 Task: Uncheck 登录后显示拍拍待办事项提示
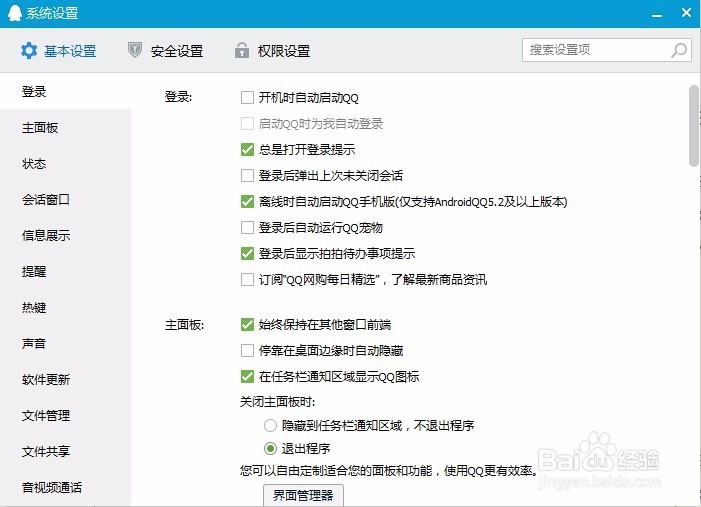coord(247,254)
